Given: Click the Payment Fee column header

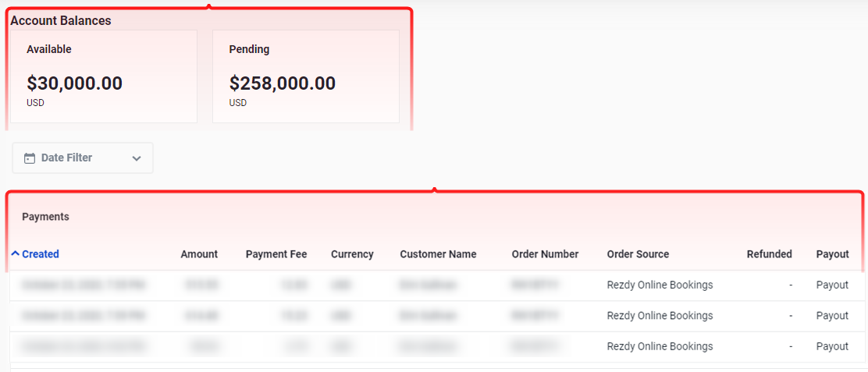Looking at the screenshot, I should (276, 254).
